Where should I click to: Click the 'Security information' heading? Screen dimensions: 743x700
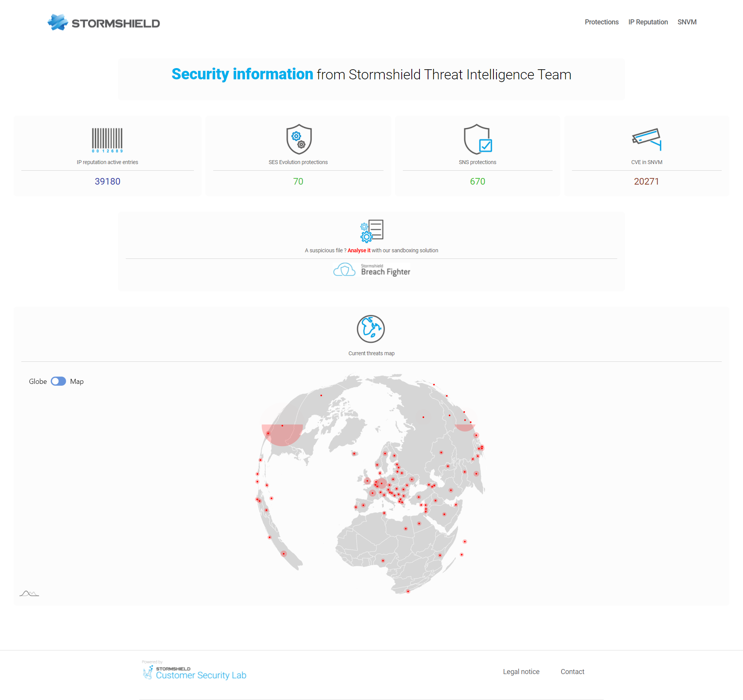point(242,74)
